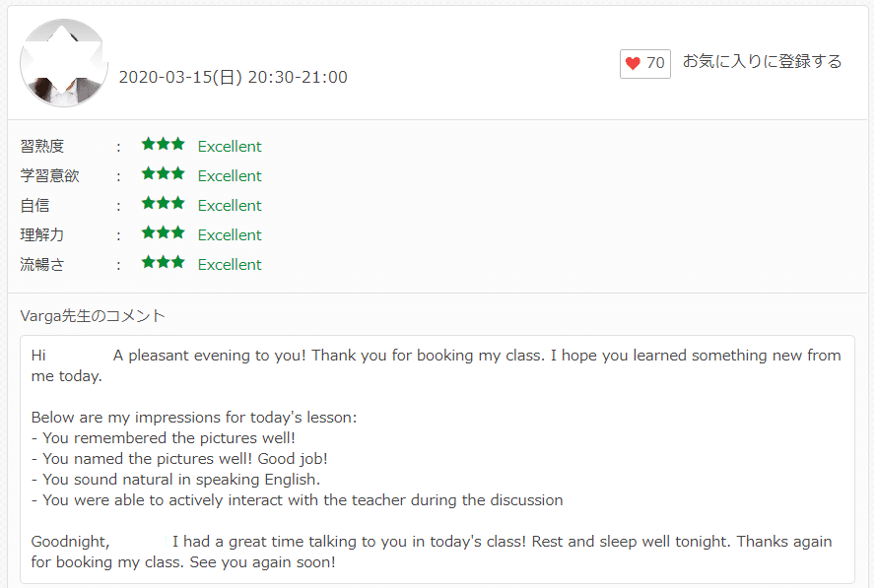Screen dimensions: 876x588
Task: Open the teacher's profile avatar
Action: pos(64,62)
